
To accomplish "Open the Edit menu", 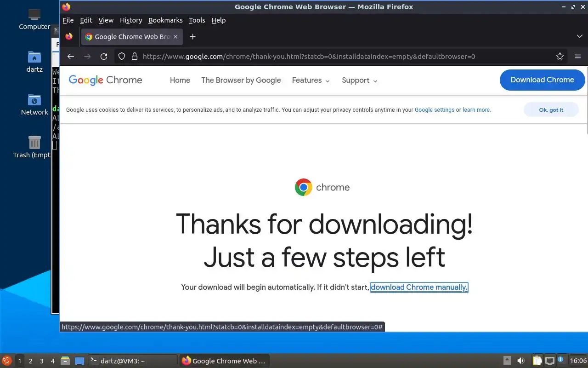I will pyautogui.click(x=86, y=20).
